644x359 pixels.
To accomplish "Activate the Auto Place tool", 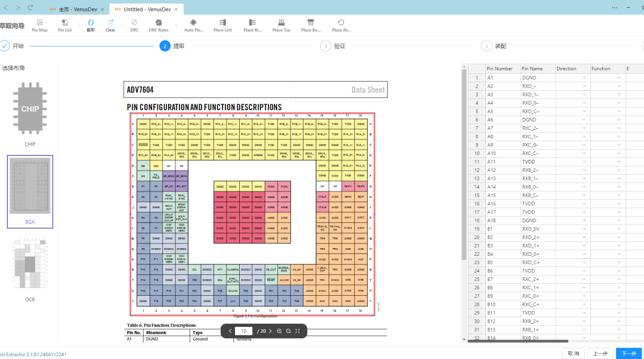I will 193,26.
